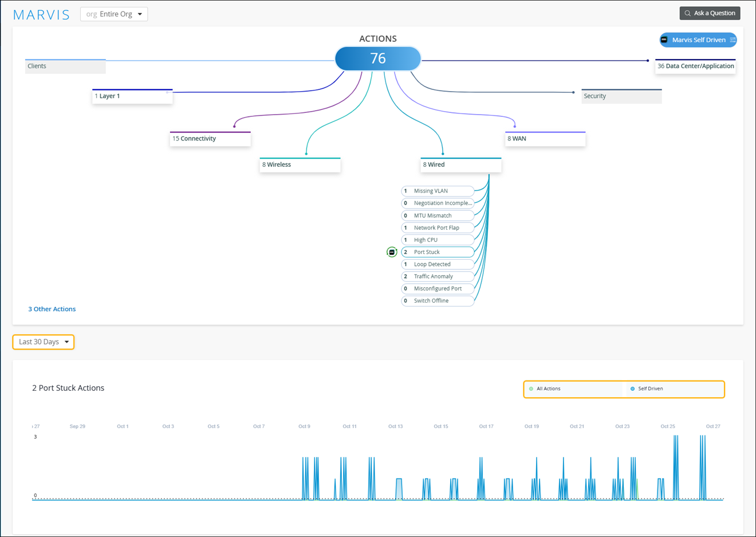
Task: Click the Oct 27 date on chart axis
Action: pyautogui.click(x=713, y=426)
